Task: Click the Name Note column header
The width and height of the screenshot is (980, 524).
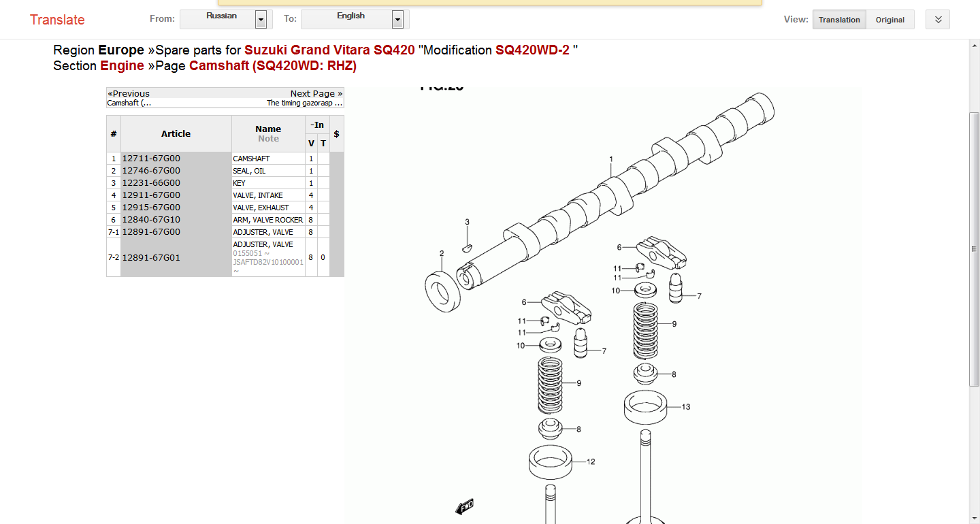Action: tap(268, 134)
